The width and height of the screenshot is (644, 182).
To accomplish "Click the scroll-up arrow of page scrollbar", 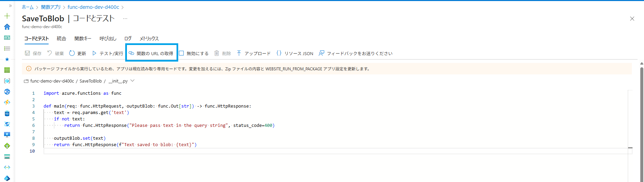I will pyautogui.click(x=642, y=63).
